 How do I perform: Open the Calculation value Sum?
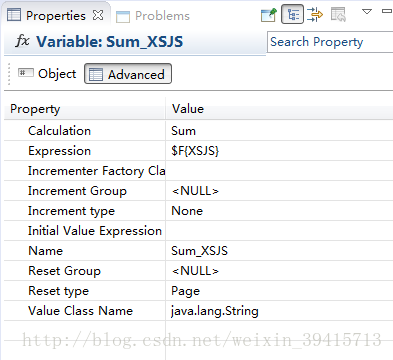(x=183, y=131)
